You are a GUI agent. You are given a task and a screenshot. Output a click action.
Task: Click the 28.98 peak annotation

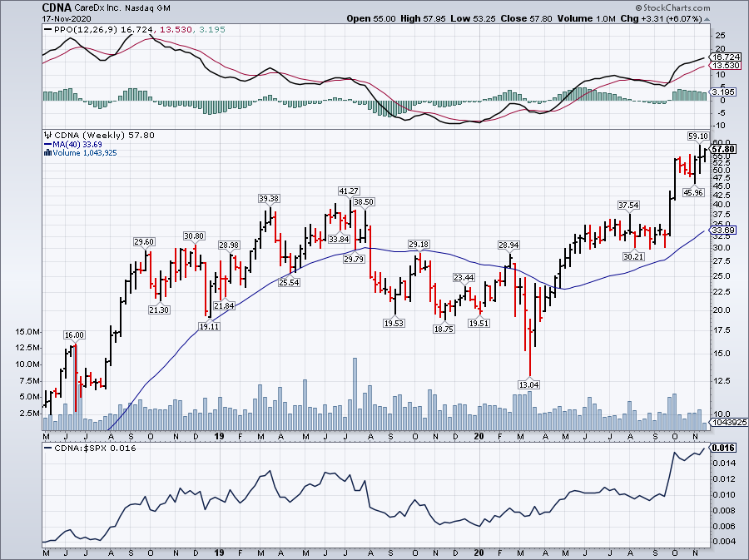[229, 245]
